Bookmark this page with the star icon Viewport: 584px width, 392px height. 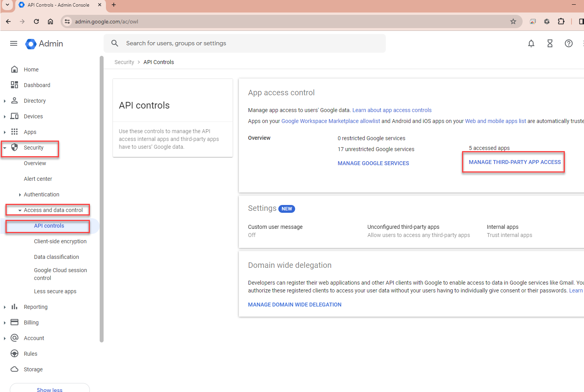coord(513,21)
